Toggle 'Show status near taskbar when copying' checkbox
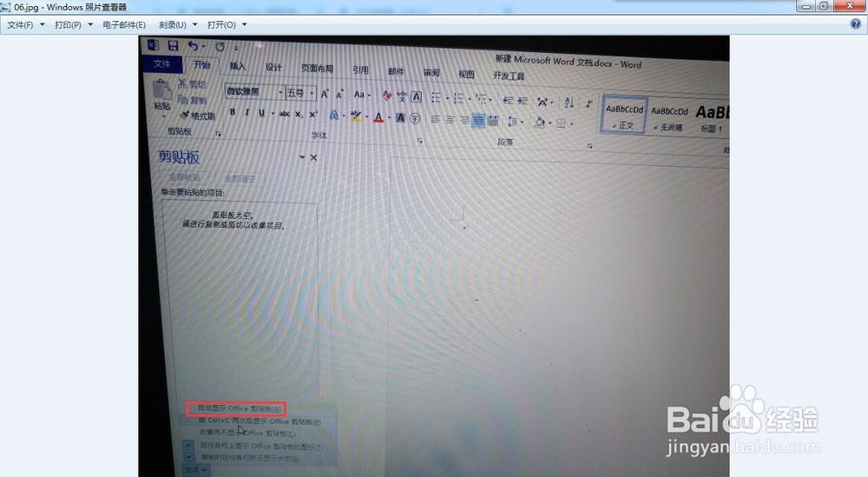Screen dimensions: 868x477 [x=188, y=457]
